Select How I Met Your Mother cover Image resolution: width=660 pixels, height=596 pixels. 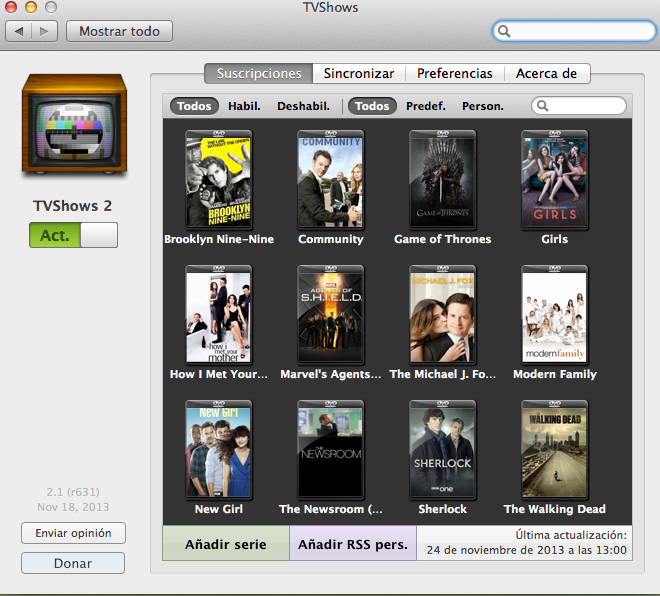click(x=218, y=315)
